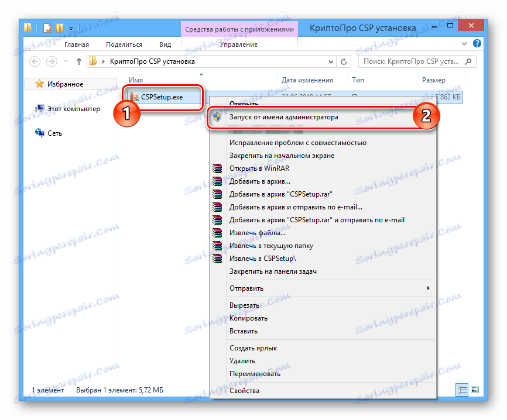Choose Создать ярлык from context menu
Image resolution: width=507 pixels, height=420 pixels.
pyautogui.click(x=323, y=348)
